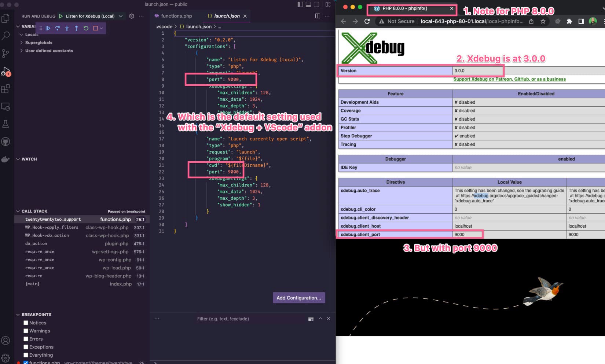Maximize the panel with the up chevron
This screenshot has height=364, width=605.
(x=320, y=319)
